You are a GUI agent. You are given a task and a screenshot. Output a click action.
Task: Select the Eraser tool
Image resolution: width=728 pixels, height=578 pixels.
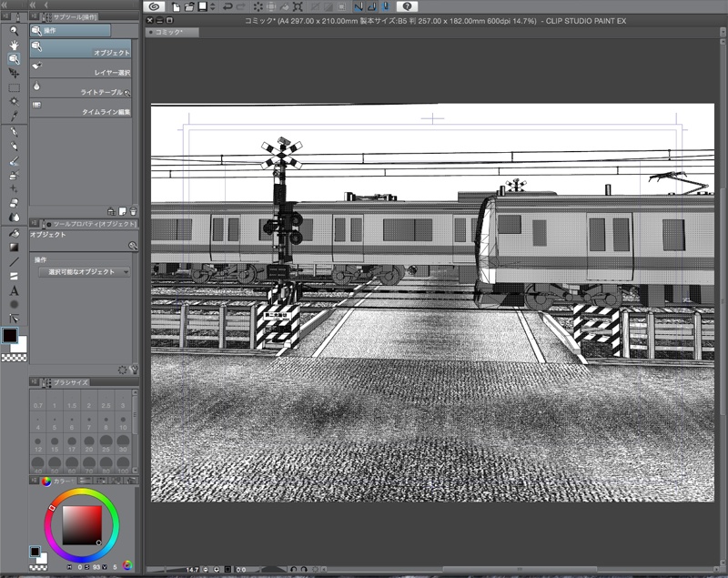15,203
